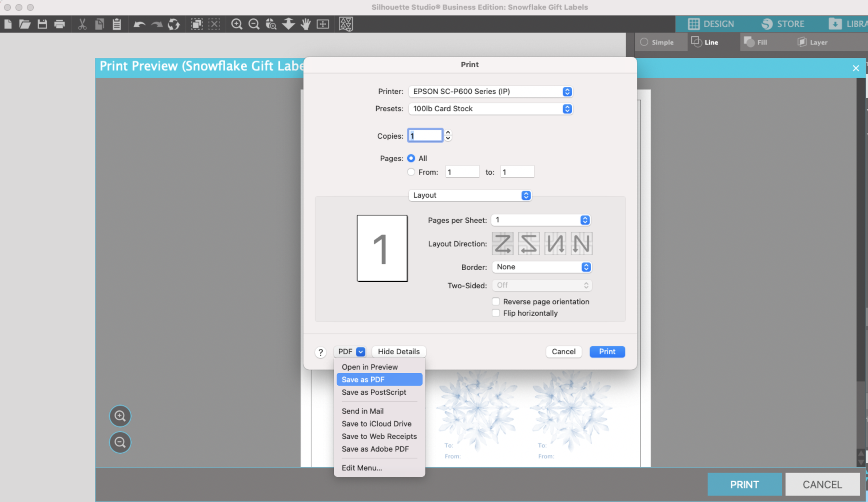Zoom out with the toolbar magnifier minus
The width and height of the screenshot is (868, 502).
(254, 24)
